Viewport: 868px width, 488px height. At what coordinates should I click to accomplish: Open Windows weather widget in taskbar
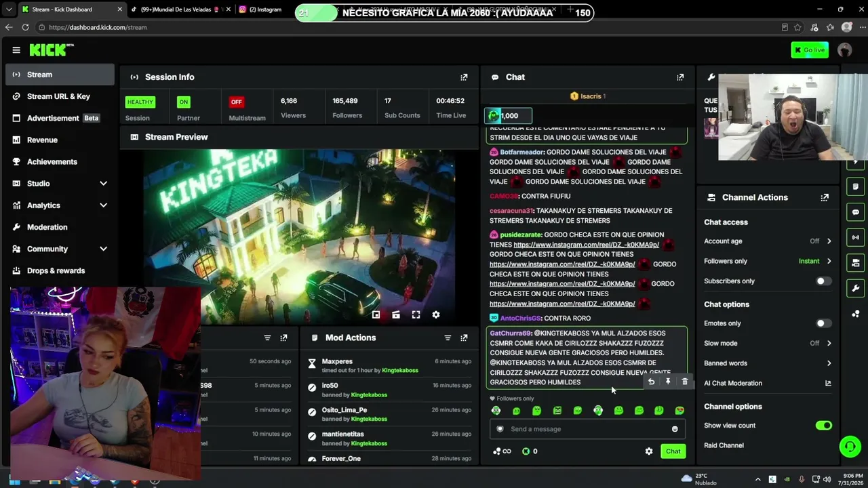pyautogui.click(x=700, y=479)
